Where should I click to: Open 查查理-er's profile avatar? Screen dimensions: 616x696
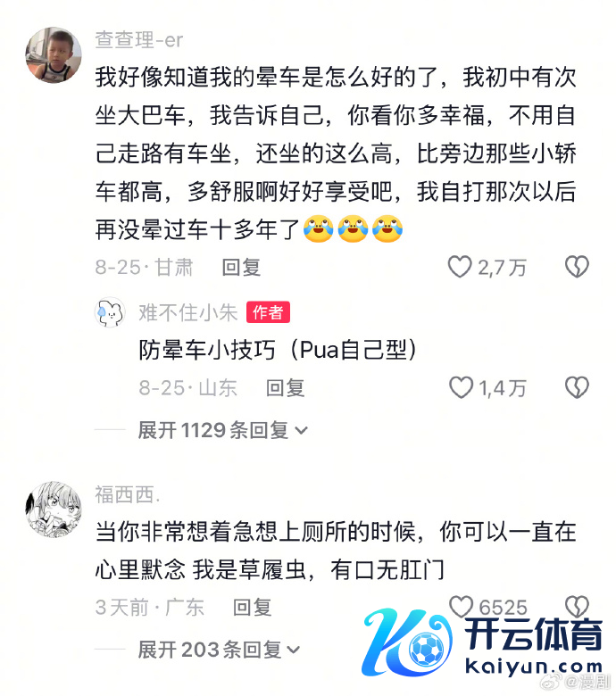coord(54,55)
